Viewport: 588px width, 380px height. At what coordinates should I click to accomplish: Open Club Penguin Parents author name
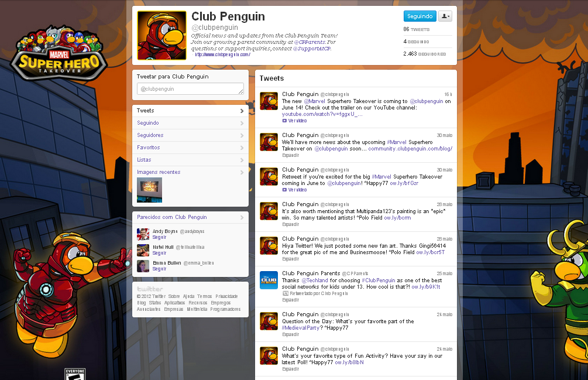coord(311,273)
